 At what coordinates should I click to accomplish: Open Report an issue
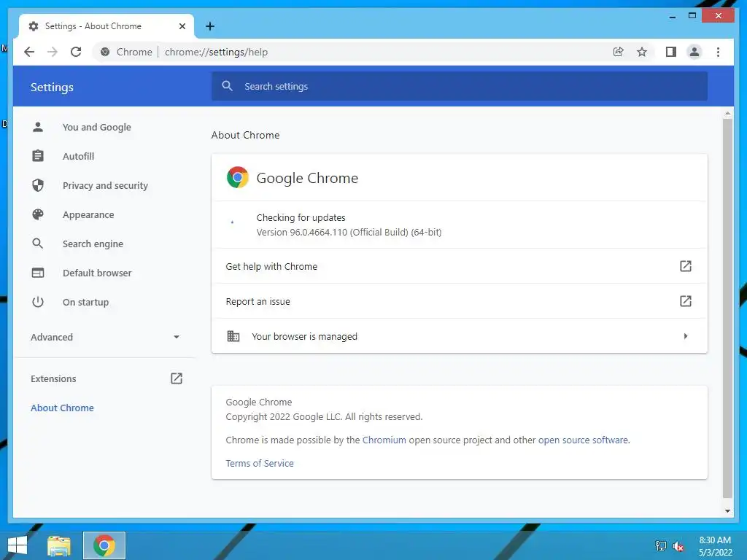(460, 301)
